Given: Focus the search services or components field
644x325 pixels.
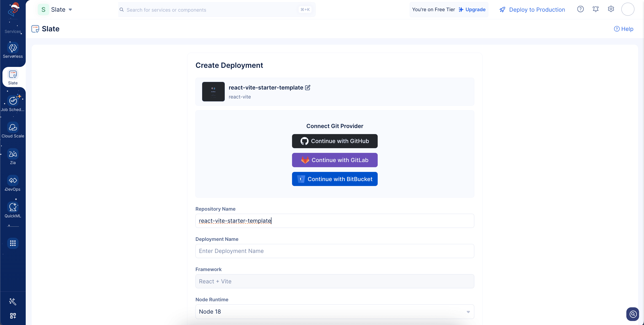Looking at the screenshot, I should [216, 10].
